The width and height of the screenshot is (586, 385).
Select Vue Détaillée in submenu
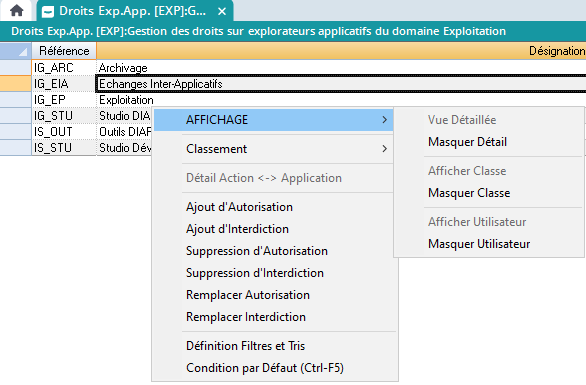click(x=488, y=120)
